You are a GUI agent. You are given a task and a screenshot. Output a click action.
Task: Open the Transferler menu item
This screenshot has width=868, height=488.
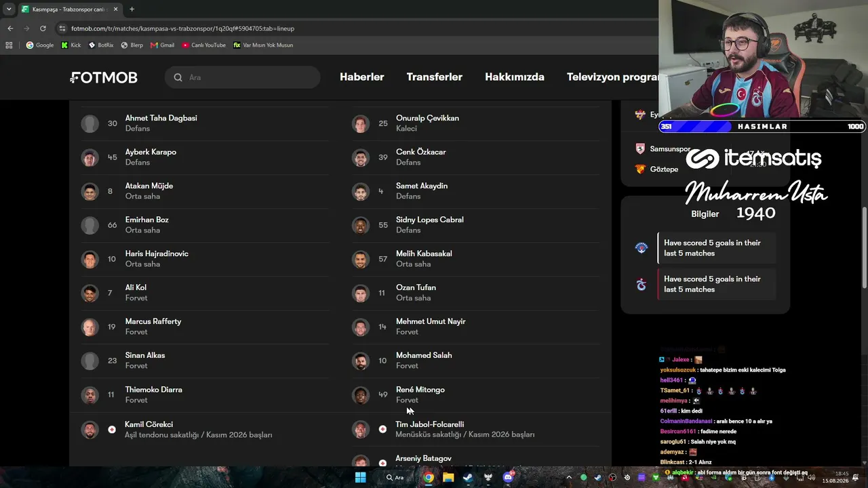click(435, 77)
